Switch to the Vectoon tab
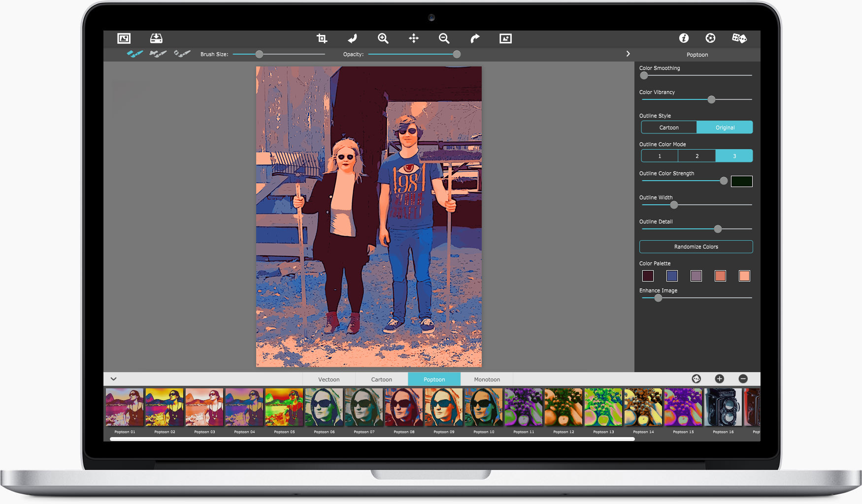 point(329,379)
